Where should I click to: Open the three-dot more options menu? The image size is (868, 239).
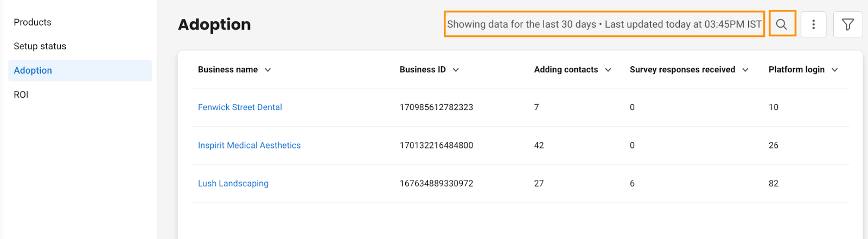click(x=813, y=24)
